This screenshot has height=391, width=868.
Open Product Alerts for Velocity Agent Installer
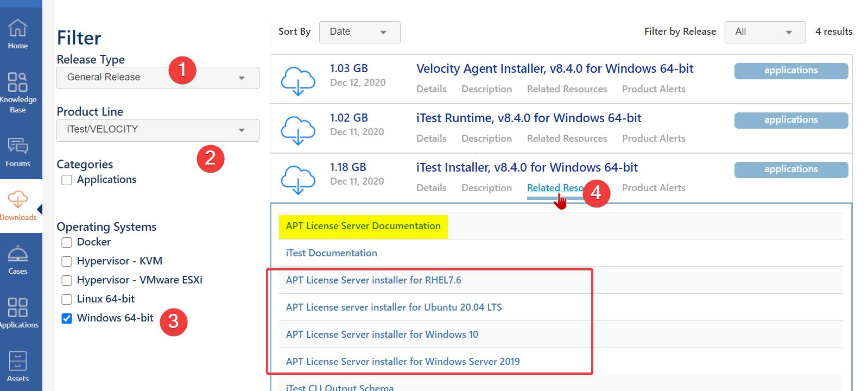(654, 89)
